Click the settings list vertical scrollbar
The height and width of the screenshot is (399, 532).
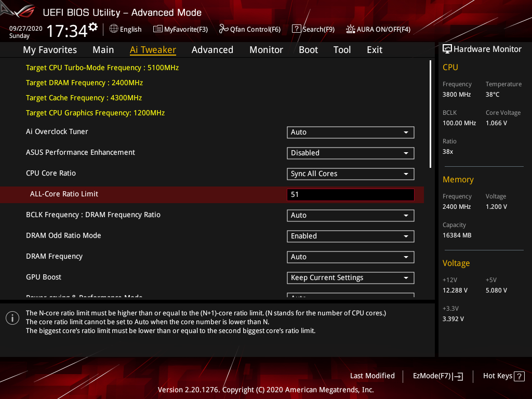coord(430,114)
